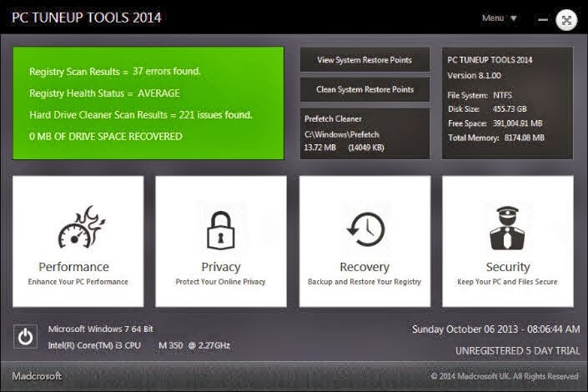The image size is (588, 392).
Task: Click the Security guard icon
Action: [507, 228]
